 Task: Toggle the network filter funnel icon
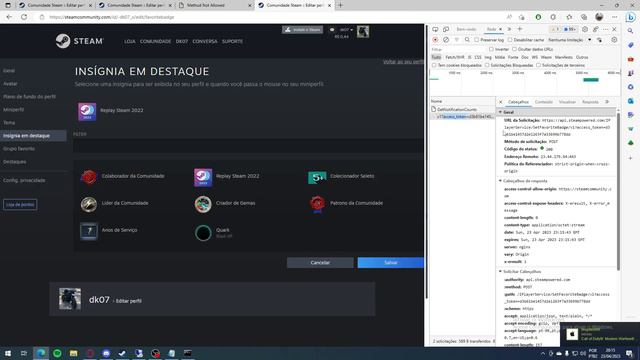(x=457, y=40)
